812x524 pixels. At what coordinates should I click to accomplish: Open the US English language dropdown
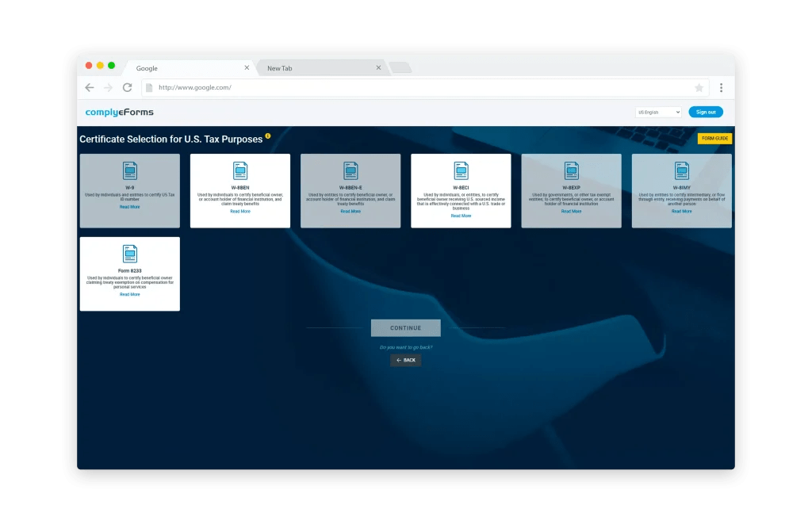[658, 112]
